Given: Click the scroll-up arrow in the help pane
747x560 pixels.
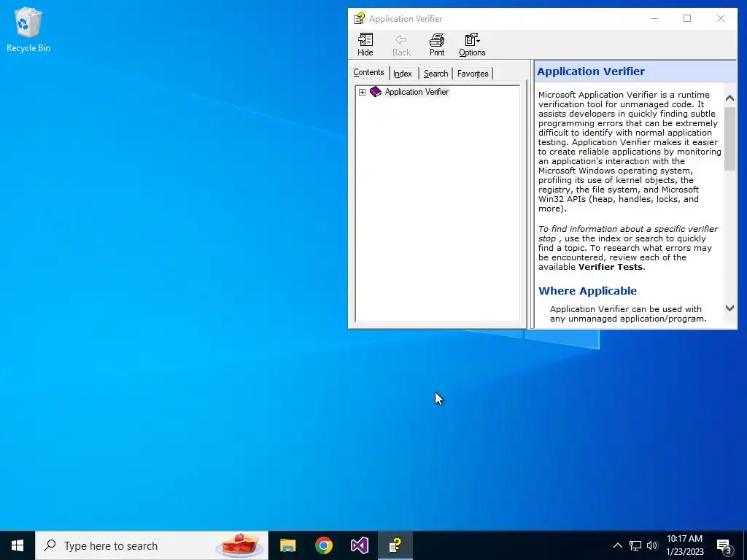Looking at the screenshot, I should 729,98.
